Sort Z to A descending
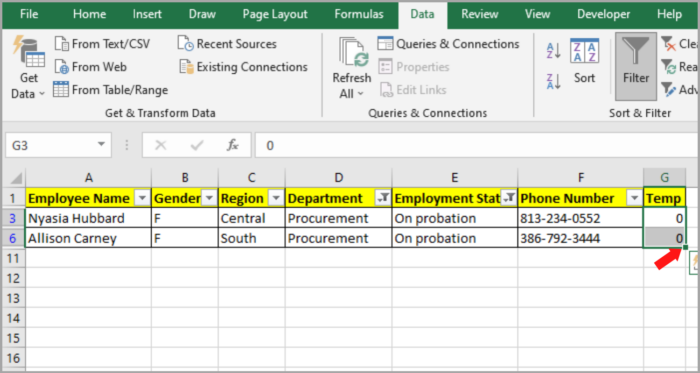 click(554, 81)
